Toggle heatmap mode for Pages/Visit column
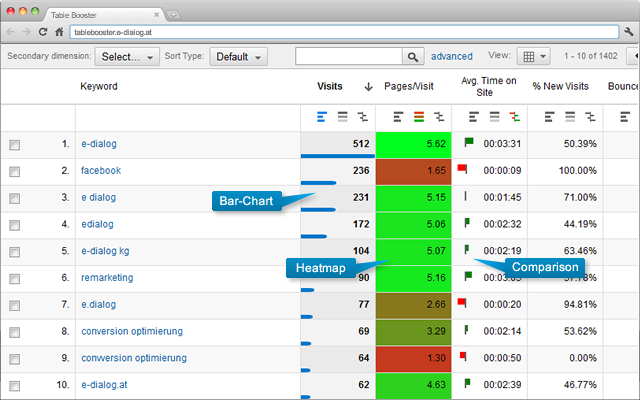The width and height of the screenshot is (640, 400). [x=419, y=117]
